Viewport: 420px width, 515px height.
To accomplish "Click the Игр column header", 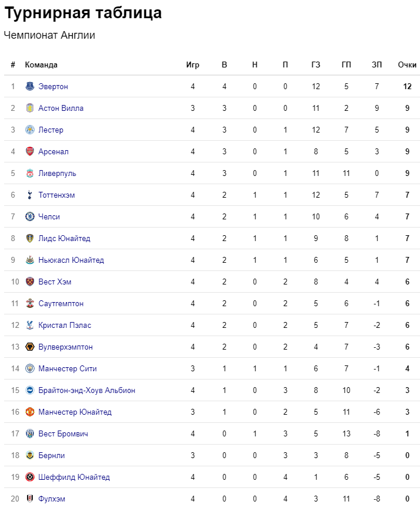I will click(x=192, y=65).
